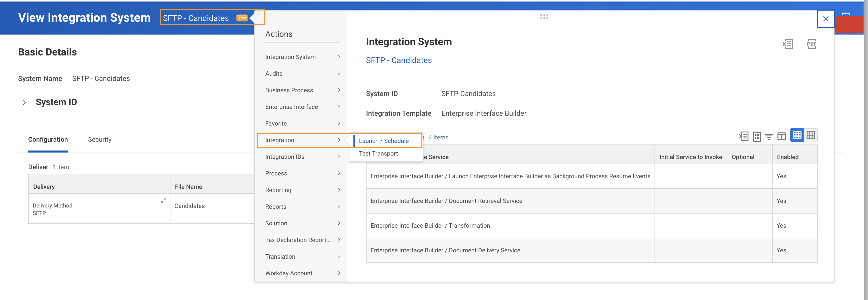Switch to compact grid view toggle

click(x=797, y=135)
